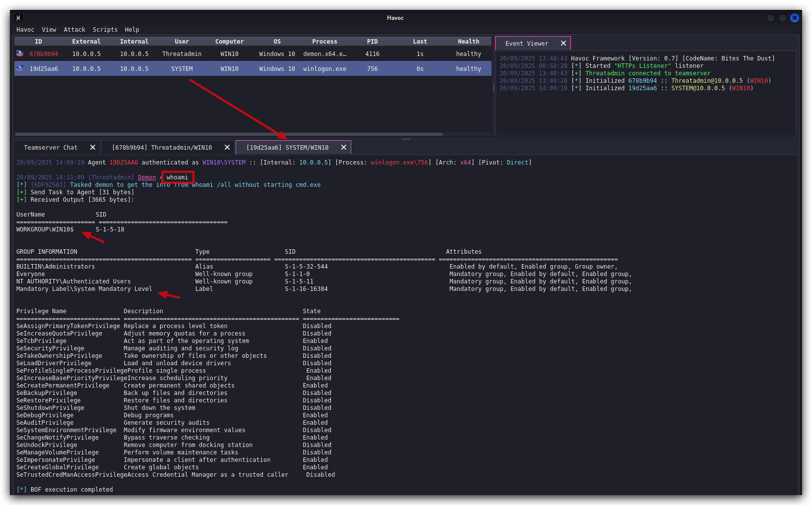Open the Attack menu
This screenshot has width=812, height=505.
point(74,30)
